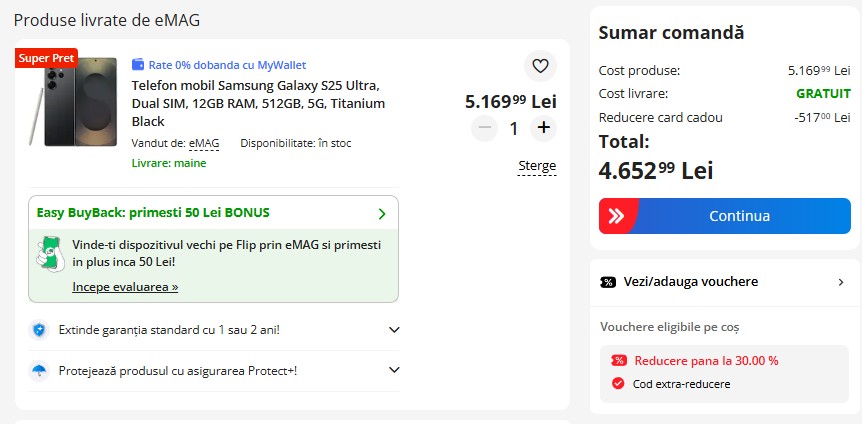Screen dimensions: 862x424
Task: Click the voucher ticket icon
Action: pos(607,282)
